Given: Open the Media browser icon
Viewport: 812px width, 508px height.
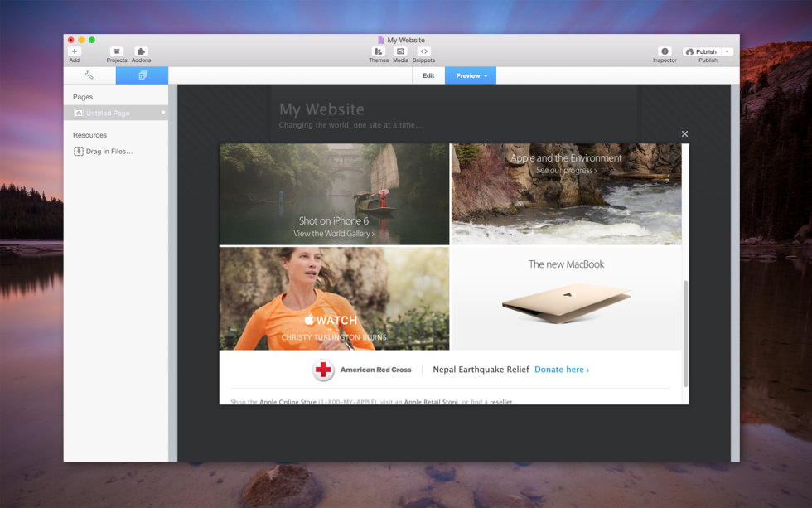Looking at the screenshot, I should 400,51.
